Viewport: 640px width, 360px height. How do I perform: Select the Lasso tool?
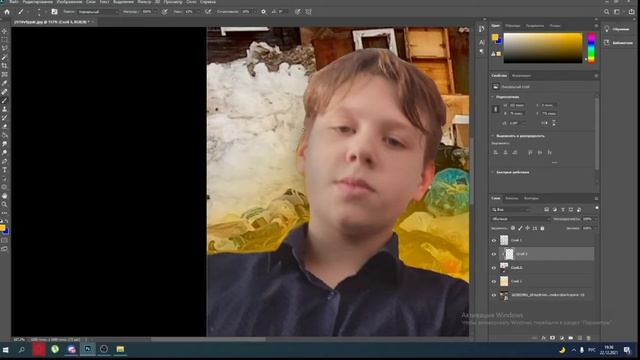pos(4,48)
